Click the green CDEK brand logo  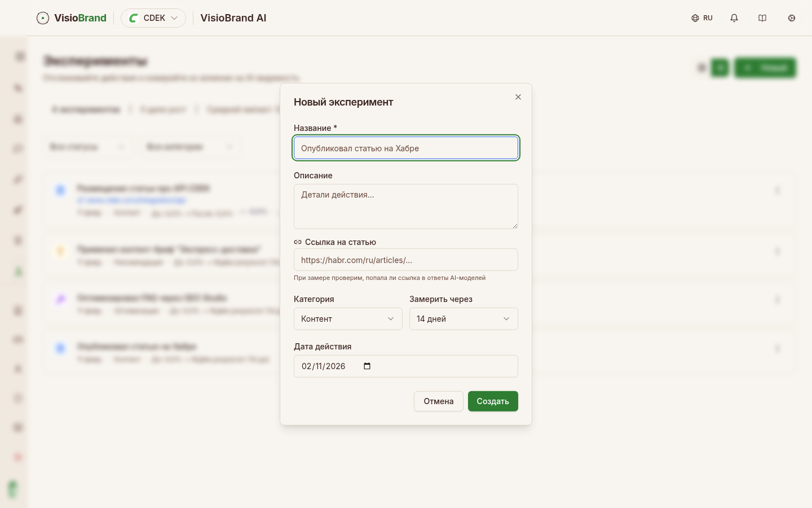[x=134, y=18]
